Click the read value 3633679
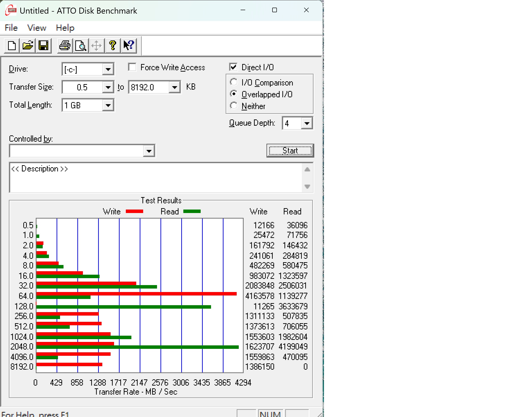Image resolution: width=532 pixels, height=417 pixels. 293,306
